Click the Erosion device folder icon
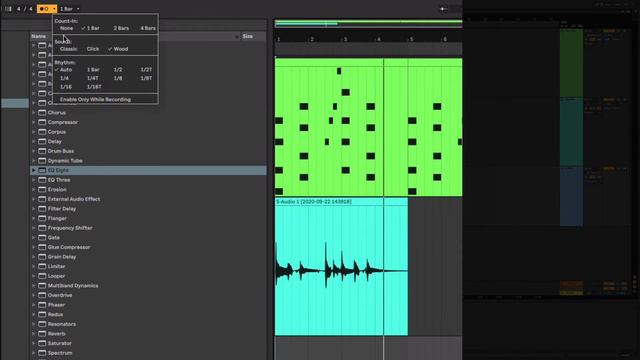Viewport: 640px width, 360px height. click(42, 189)
